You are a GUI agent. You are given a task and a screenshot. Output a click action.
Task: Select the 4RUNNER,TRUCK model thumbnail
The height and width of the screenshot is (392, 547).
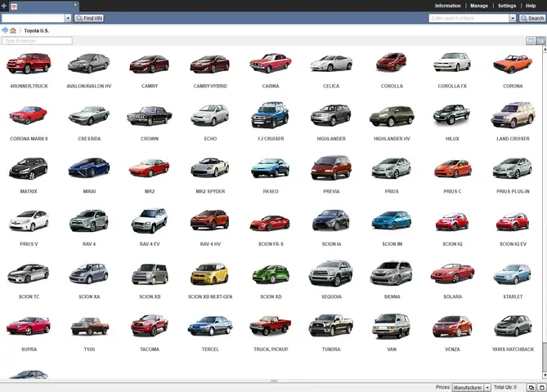click(29, 63)
